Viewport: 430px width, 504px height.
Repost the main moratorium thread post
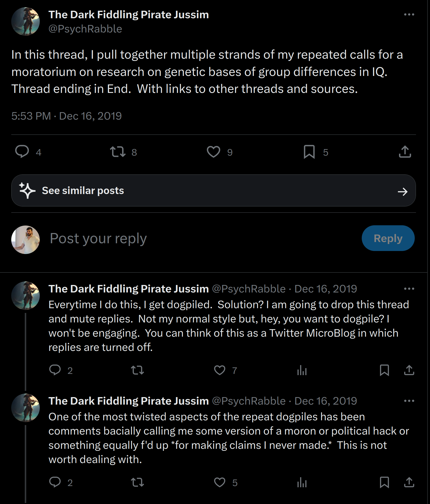click(117, 152)
